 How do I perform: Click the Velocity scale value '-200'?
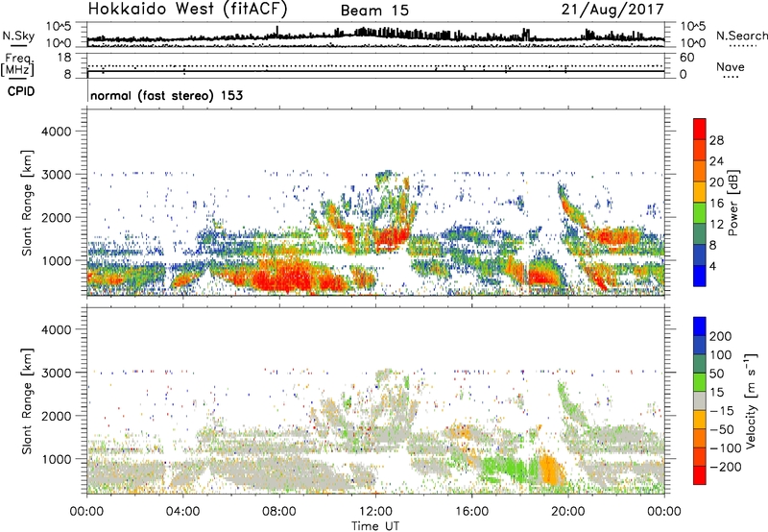pos(725,467)
